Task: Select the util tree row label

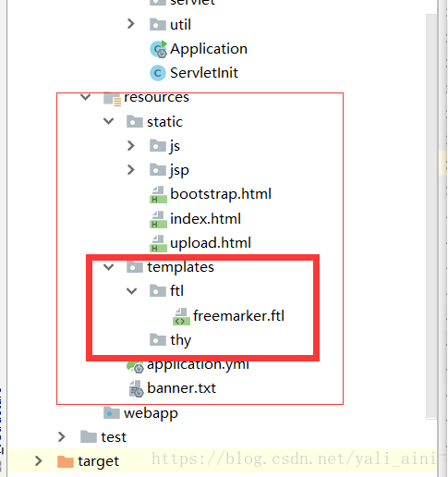Action: pos(180,24)
